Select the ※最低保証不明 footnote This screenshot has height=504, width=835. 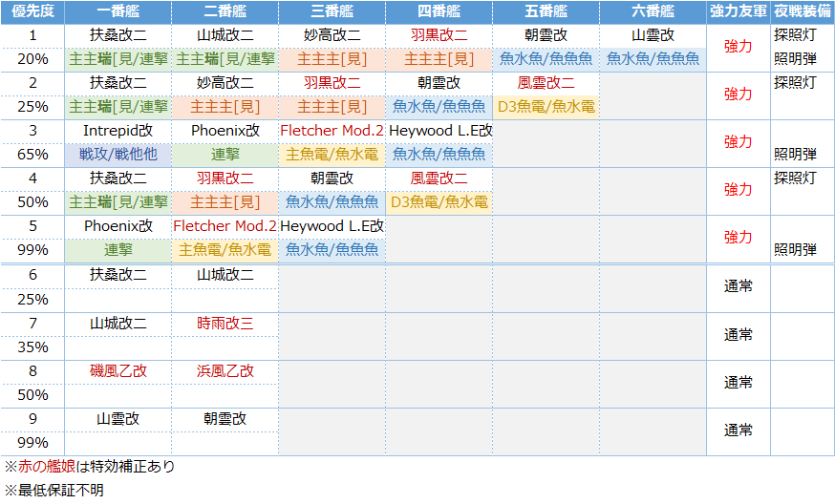coord(54,491)
